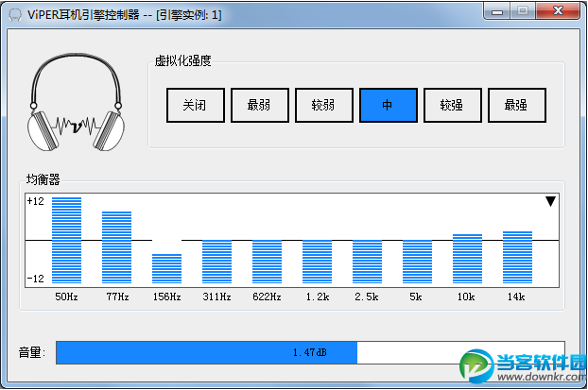
Task: Click the 14k frequency label
Action: [516, 297]
